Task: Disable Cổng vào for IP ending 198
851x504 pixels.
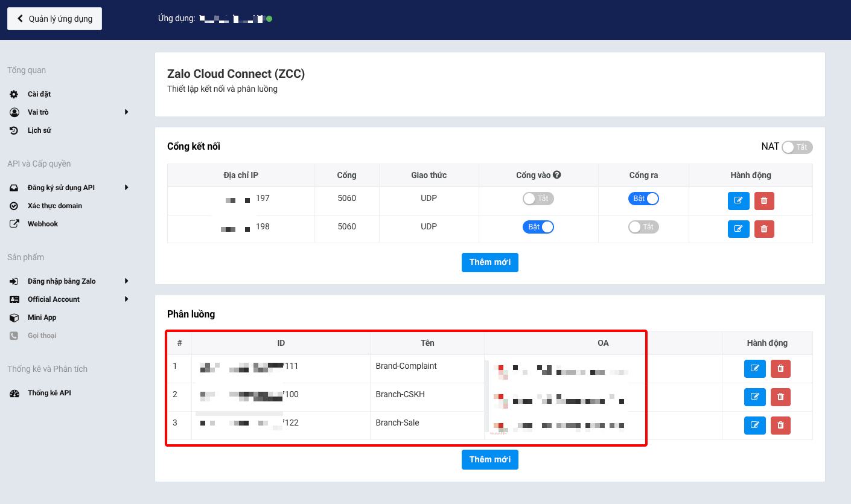Action: [538, 227]
